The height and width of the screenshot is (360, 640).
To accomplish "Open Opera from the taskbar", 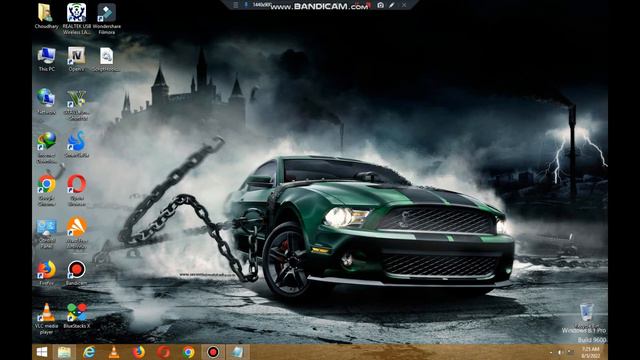I will (164, 352).
